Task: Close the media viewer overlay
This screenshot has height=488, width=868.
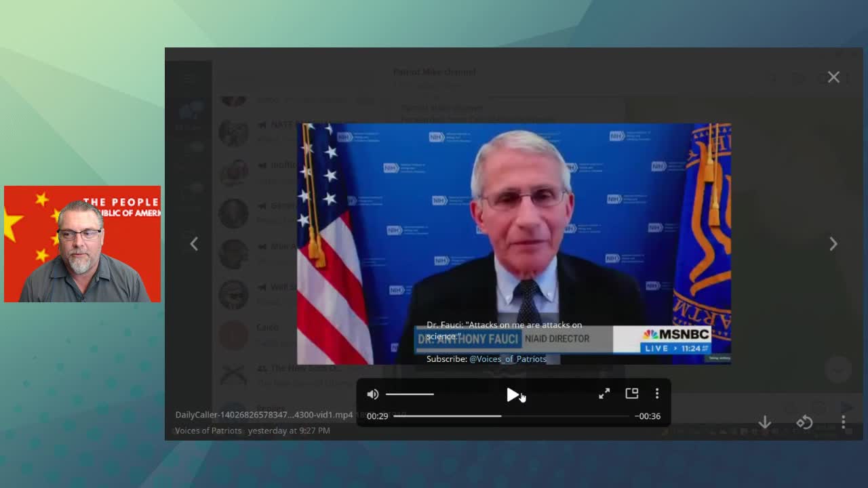Action: coord(833,77)
